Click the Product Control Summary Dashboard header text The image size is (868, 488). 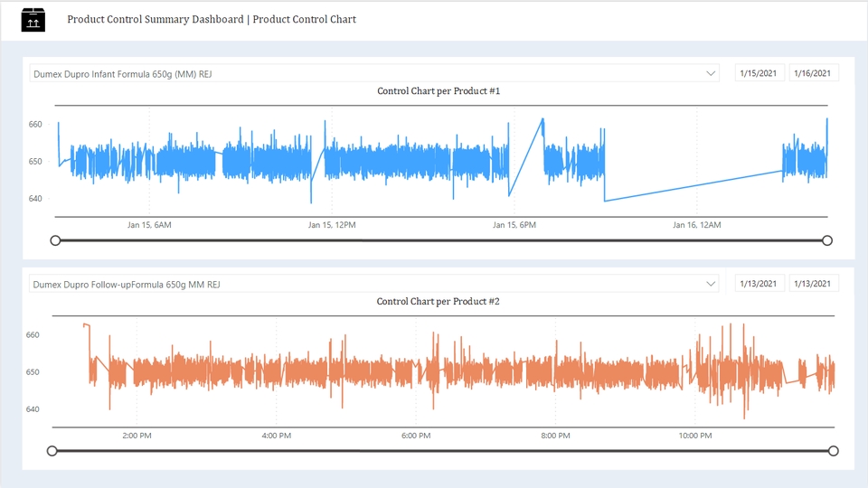156,19
